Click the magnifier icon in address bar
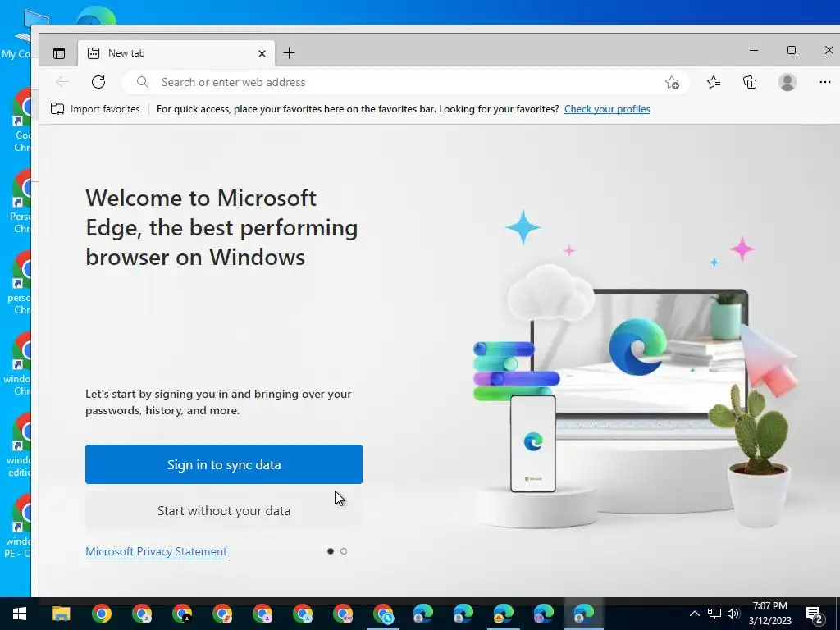The height and width of the screenshot is (630, 840). [142, 82]
